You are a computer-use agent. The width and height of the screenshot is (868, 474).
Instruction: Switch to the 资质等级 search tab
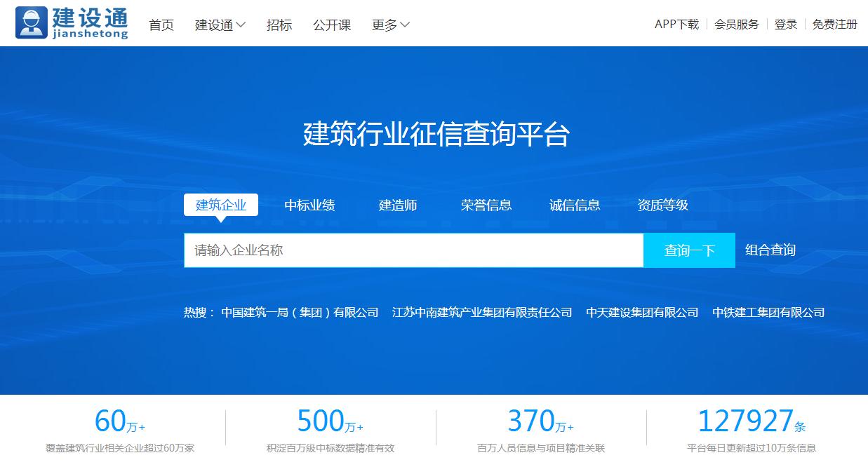(662, 205)
